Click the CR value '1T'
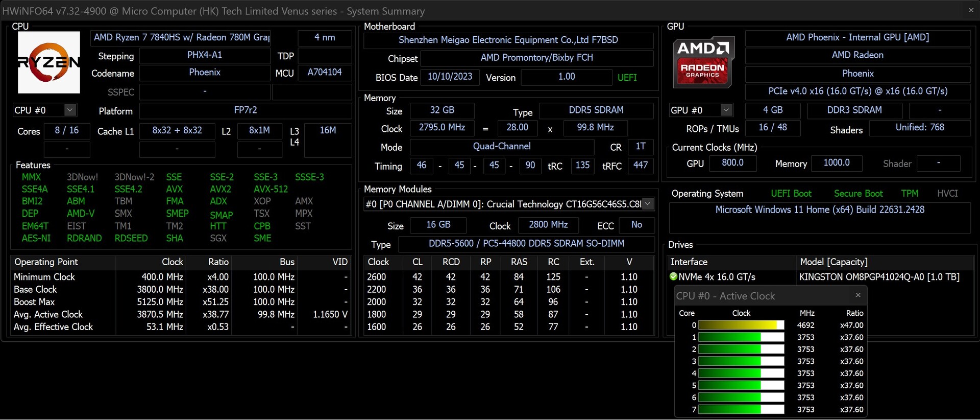The width and height of the screenshot is (980, 420). pos(641,147)
